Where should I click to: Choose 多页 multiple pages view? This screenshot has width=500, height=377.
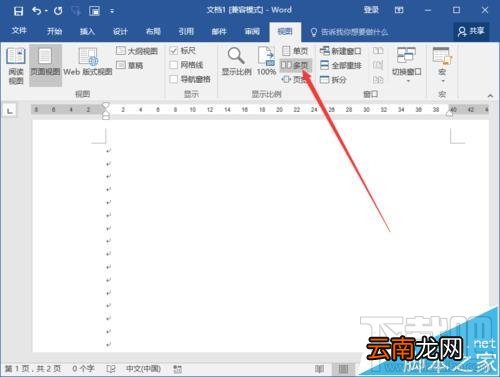point(295,65)
